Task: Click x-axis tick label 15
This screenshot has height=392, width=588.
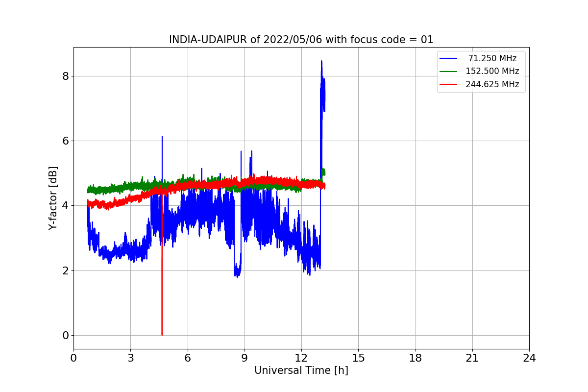Action: pos(358,358)
